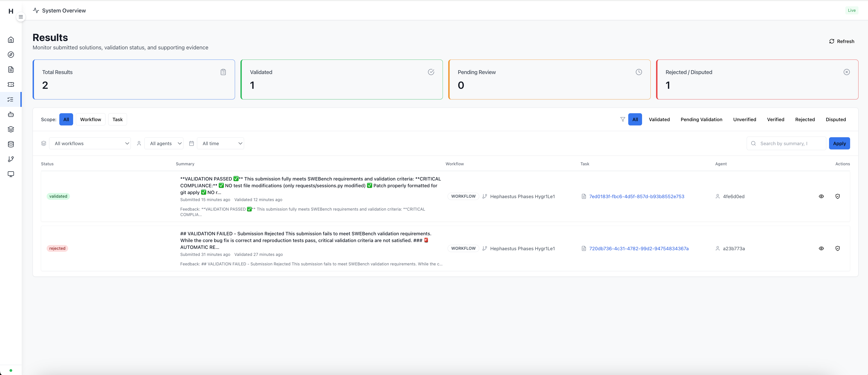Click the ticket icon in sidebar

11,84
